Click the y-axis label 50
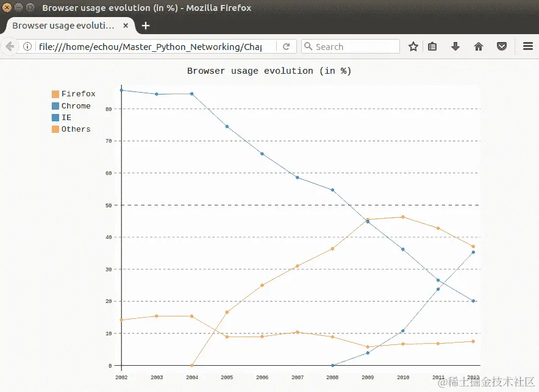The width and height of the screenshot is (539, 392). [109, 205]
